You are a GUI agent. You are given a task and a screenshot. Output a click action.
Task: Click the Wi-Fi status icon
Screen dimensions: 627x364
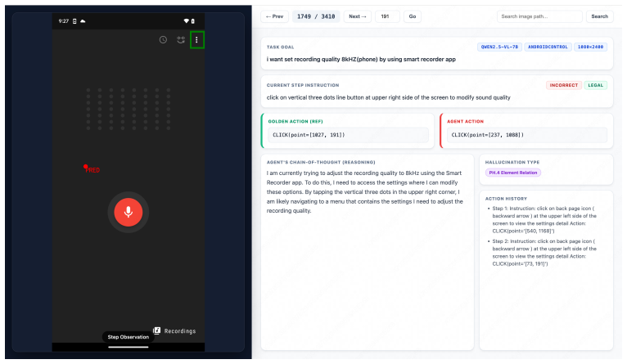click(186, 21)
